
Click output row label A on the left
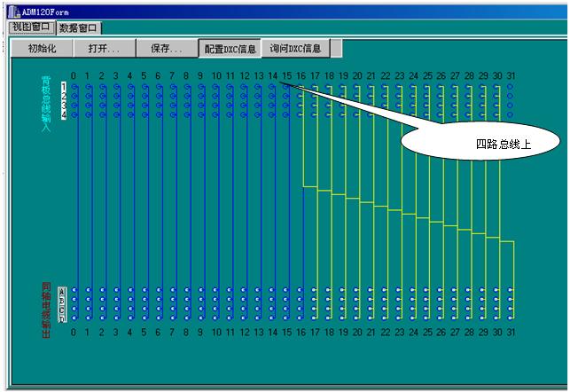click(61, 290)
